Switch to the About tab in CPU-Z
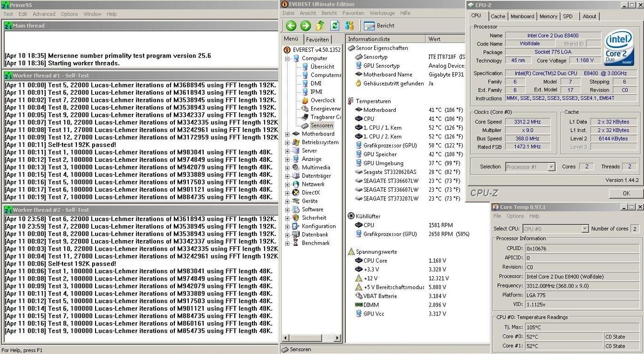The image size is (644, 354). tap(589, 16)
